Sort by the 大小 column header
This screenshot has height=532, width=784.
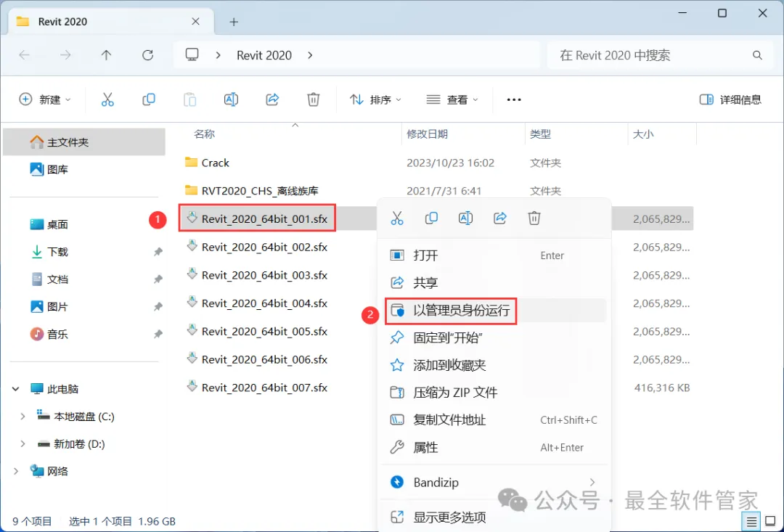(x=643, y=134)
